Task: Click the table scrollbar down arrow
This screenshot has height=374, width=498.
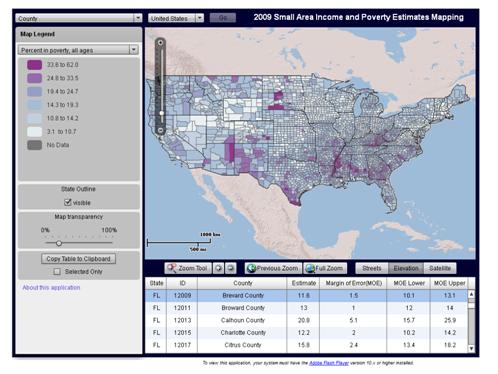Action: [471, 348]
